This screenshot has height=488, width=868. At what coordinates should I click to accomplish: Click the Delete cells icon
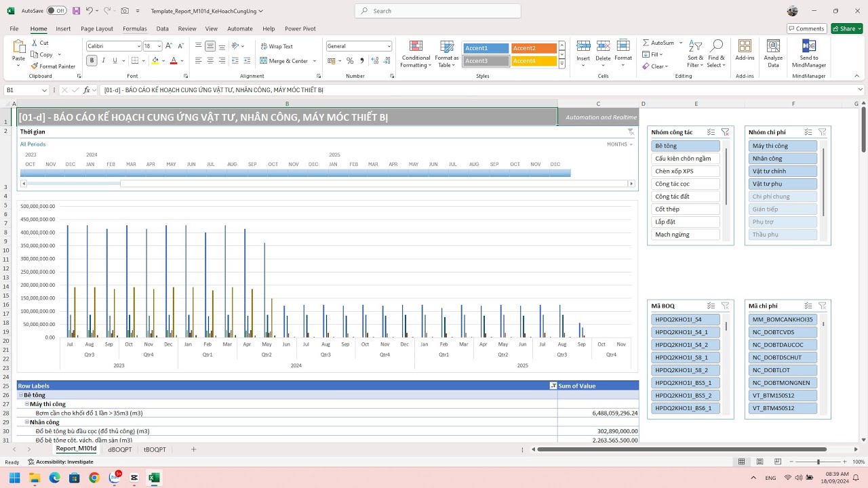(603, 46)
